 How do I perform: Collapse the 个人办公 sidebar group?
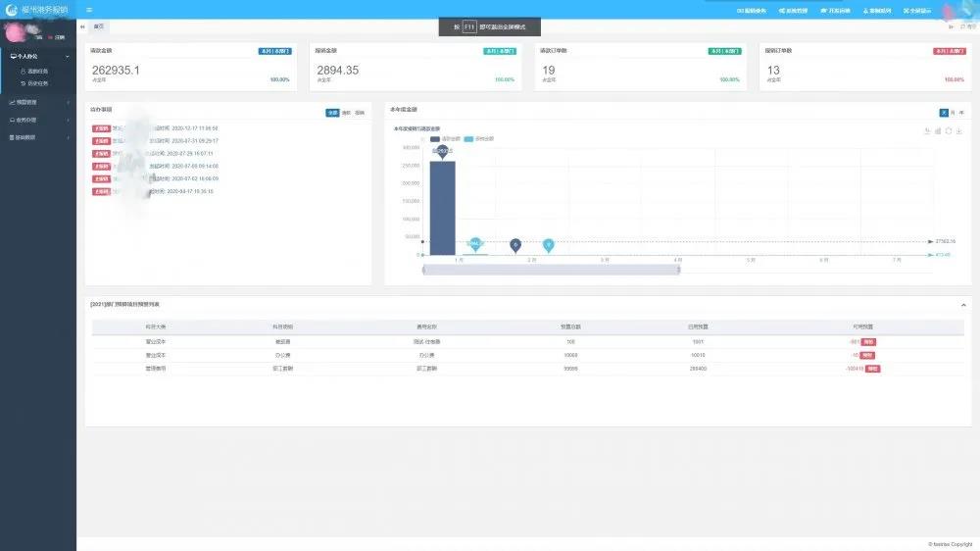tap(38, 58)
